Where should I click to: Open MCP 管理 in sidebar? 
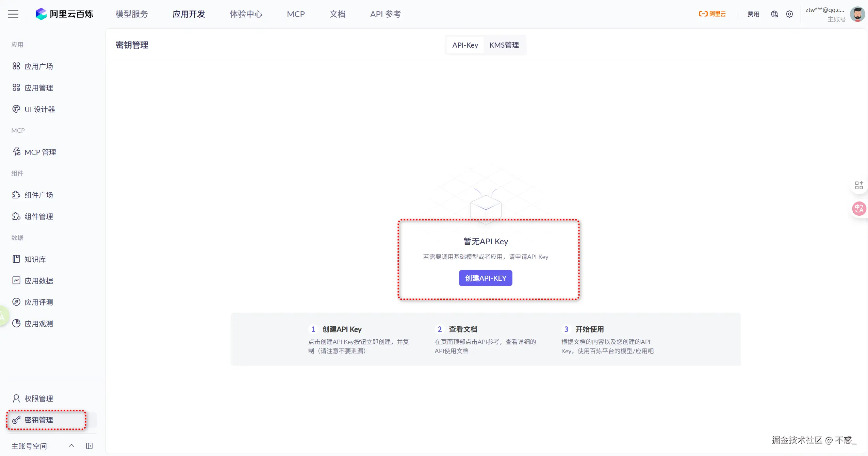[40, 152]
